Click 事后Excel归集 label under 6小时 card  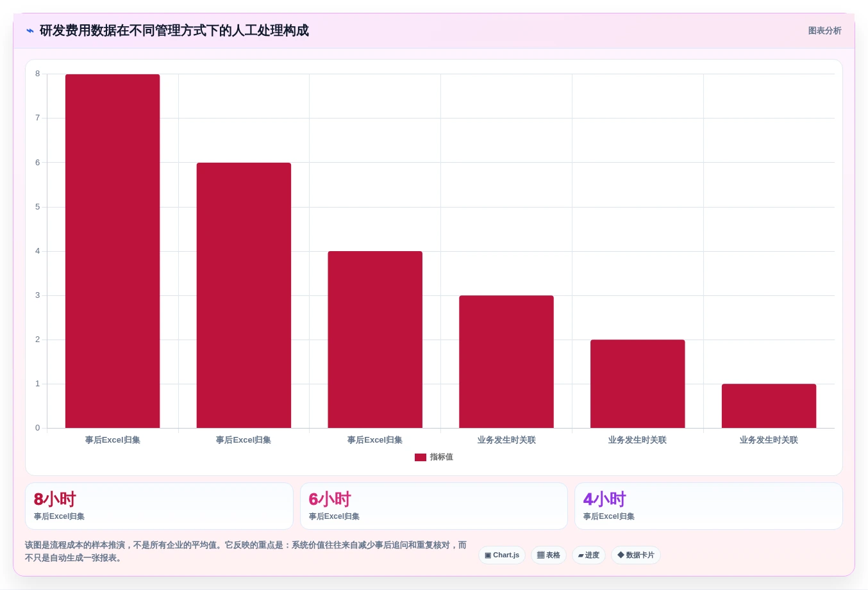tap(334, 516)
